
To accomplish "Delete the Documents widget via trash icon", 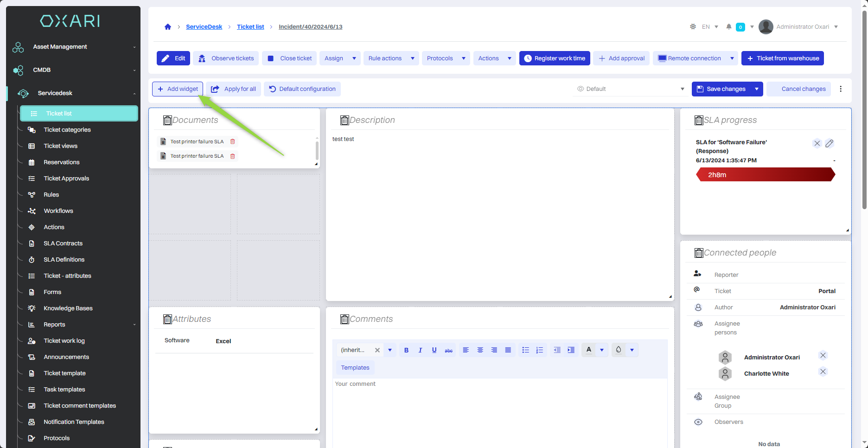I will click(x=167, y=121).
